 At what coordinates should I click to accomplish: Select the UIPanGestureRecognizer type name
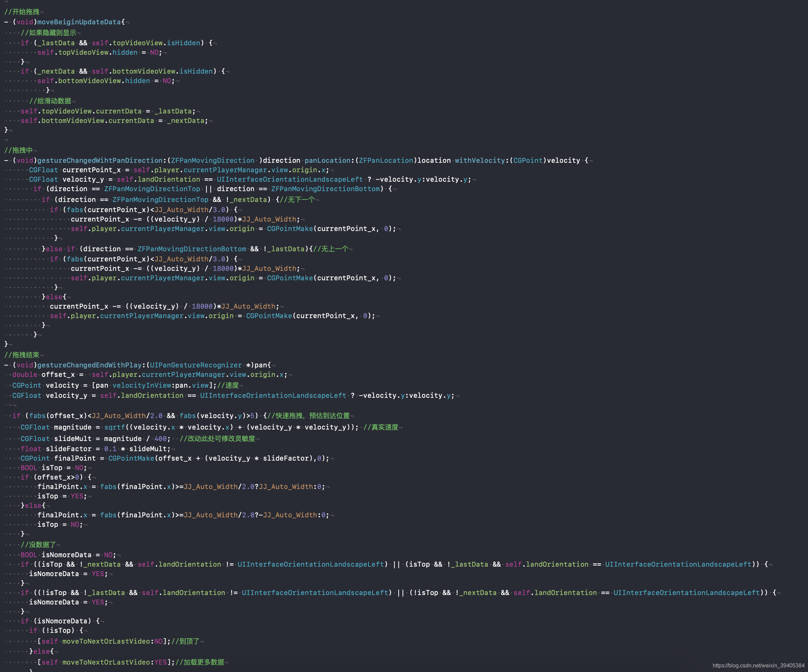tap(196, 365)
